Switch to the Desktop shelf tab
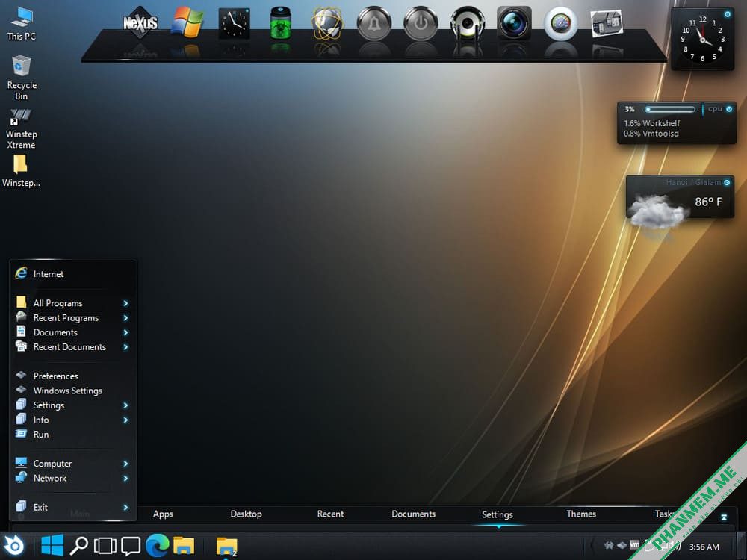Viewport: 747px width, 560px height. (x=247, y=514)
